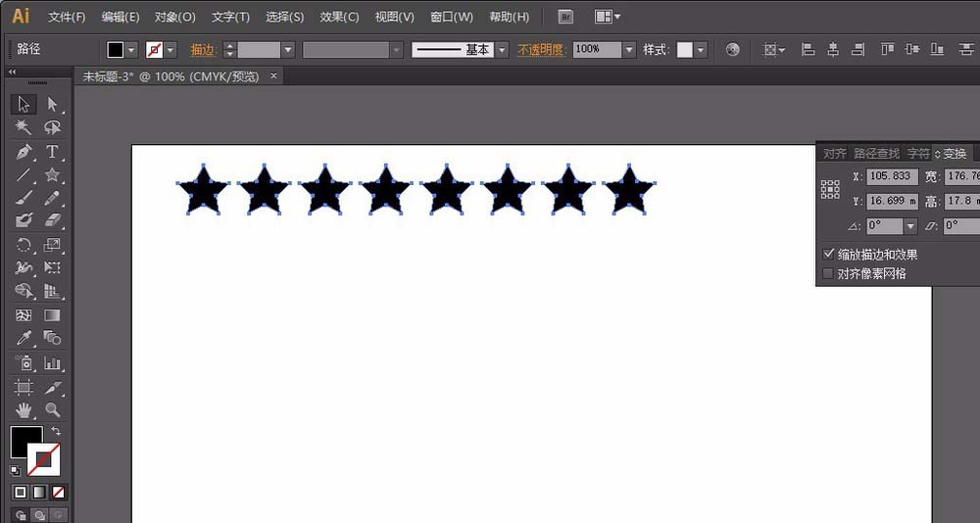Open the 文件(F) menu

pyautogui.click(x=67, y=17)
